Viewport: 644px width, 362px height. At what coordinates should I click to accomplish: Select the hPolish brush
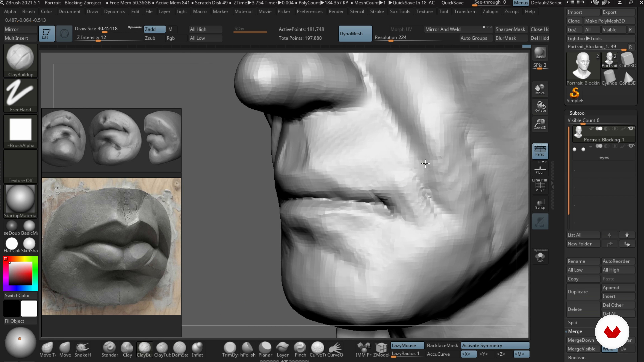tap(248, 349)
